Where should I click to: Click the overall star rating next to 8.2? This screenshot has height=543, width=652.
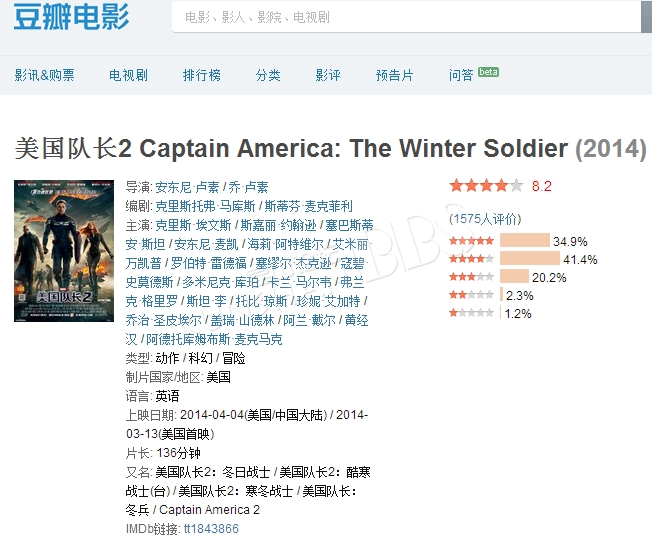[x=486, y=185]
